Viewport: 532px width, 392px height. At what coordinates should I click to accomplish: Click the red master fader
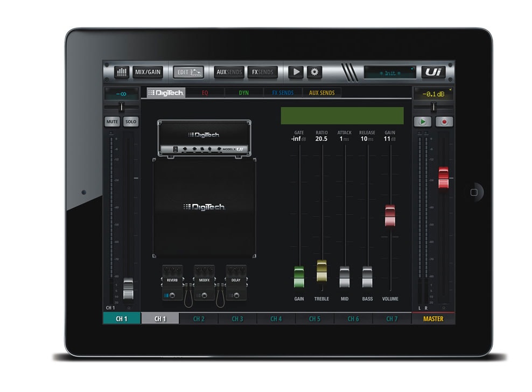coord(444,178)
